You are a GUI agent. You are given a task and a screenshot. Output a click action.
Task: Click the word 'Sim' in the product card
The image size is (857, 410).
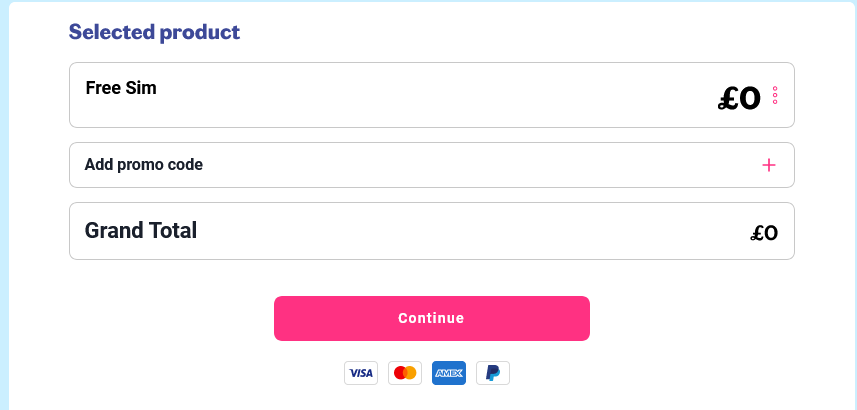pyautogui.click(x=142, y=88)
